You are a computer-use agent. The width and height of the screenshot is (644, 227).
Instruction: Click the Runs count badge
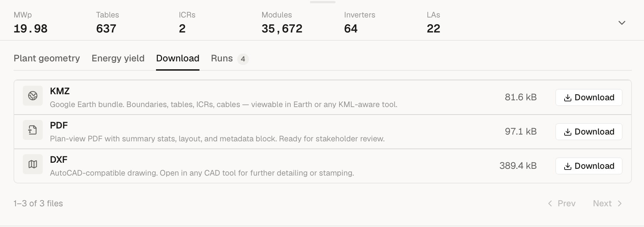tap(243, 59)
